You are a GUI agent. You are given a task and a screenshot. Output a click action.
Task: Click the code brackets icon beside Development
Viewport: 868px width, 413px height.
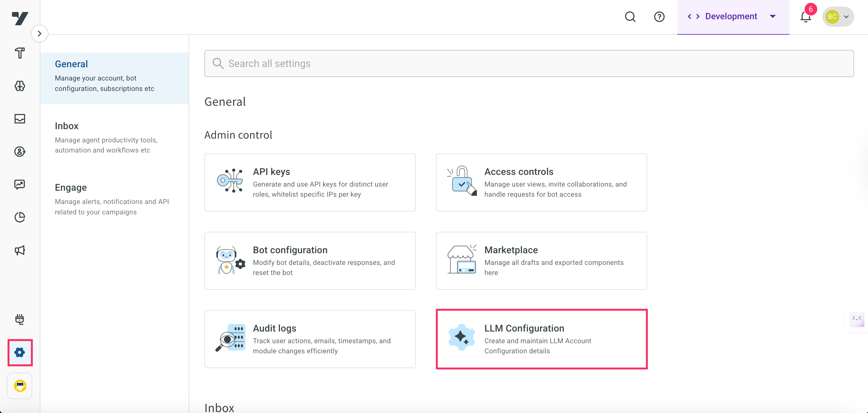tap(694, 16)
